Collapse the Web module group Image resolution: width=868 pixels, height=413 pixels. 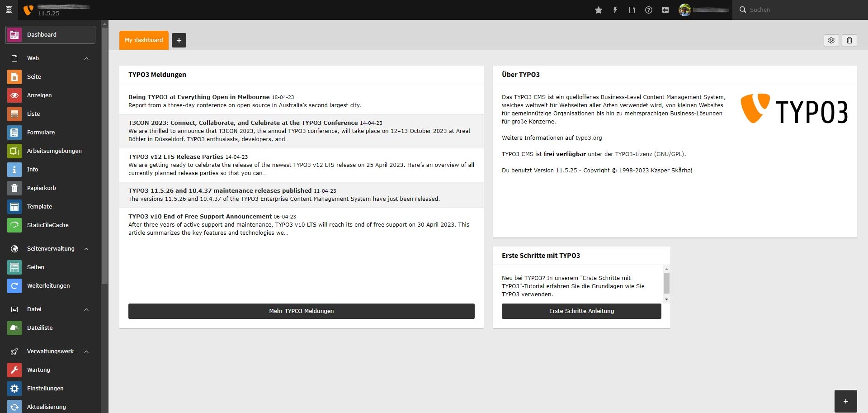(x=50, y=58)
